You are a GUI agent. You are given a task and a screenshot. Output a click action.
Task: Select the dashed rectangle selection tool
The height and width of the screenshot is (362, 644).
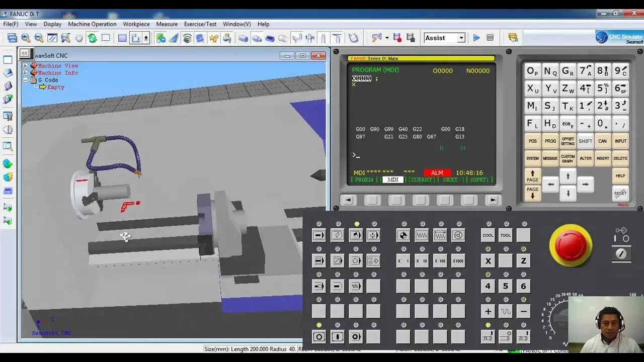(106, 38)
